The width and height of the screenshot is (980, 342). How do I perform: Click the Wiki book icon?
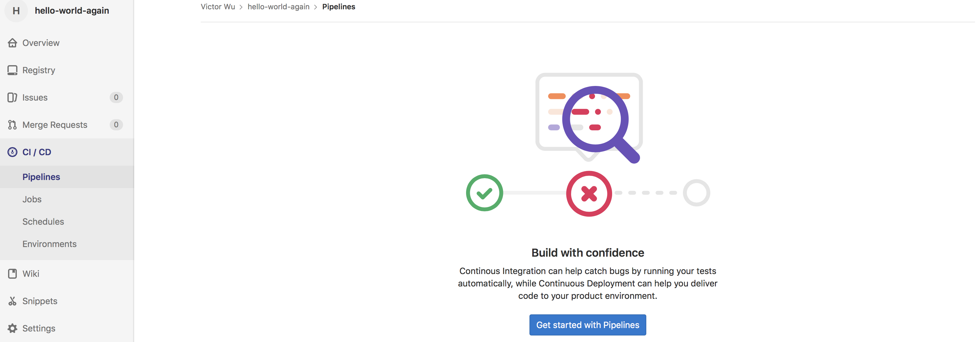(x=12, y=274)
